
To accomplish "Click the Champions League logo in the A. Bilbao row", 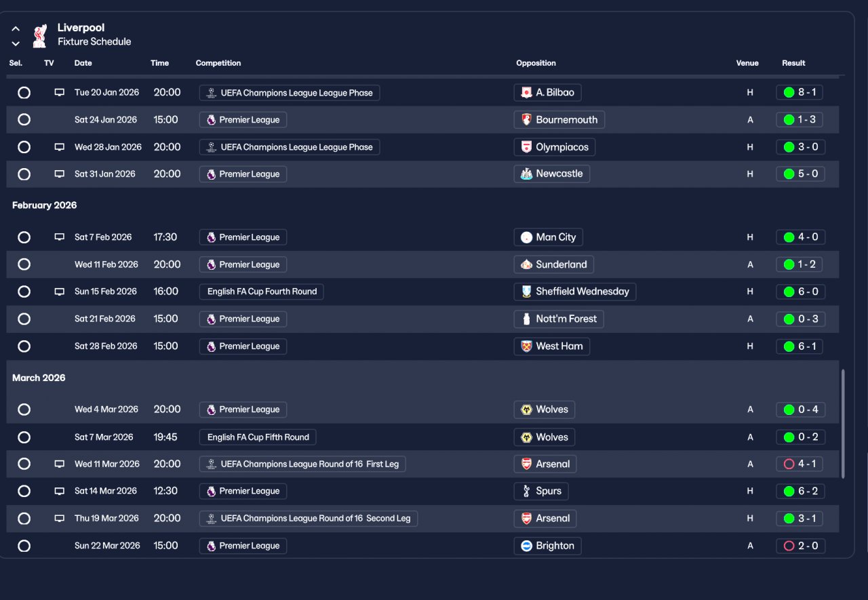I will coord(212,93).
